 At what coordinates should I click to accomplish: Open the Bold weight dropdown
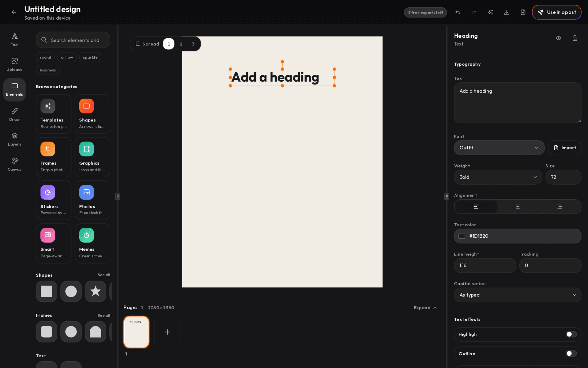[x=498, y=177]
